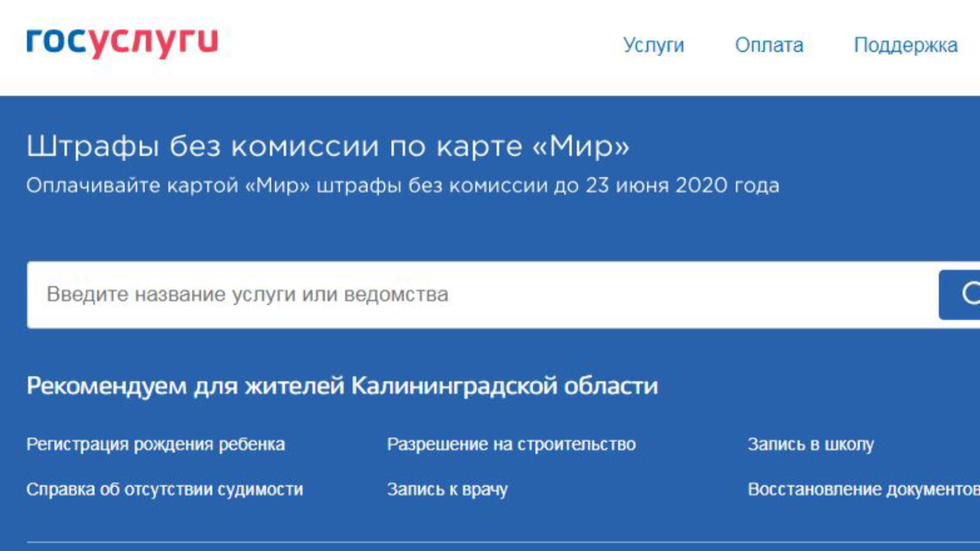Open Запись к врачу link
This screenshot has height=551, width=980.
tap(447, 489)
